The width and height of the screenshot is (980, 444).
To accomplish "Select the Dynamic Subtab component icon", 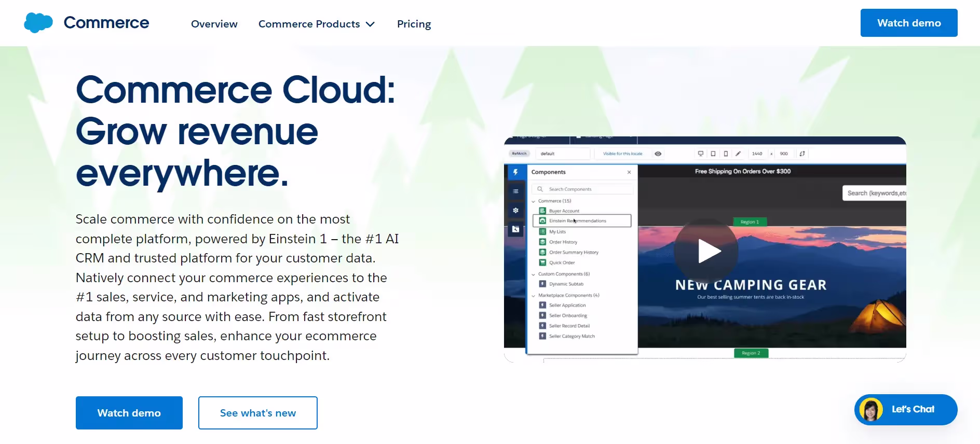I will click(x=542, y=284).
